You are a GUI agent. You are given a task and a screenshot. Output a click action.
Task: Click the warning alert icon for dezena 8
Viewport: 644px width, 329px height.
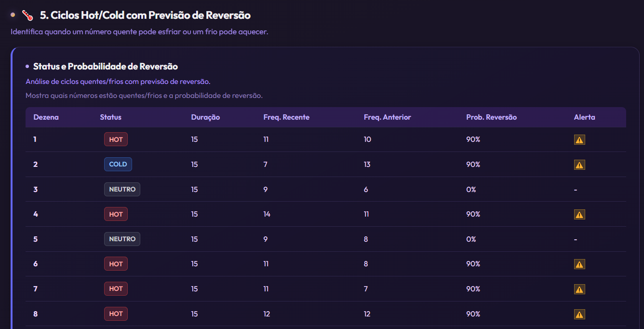click(579, 314)
